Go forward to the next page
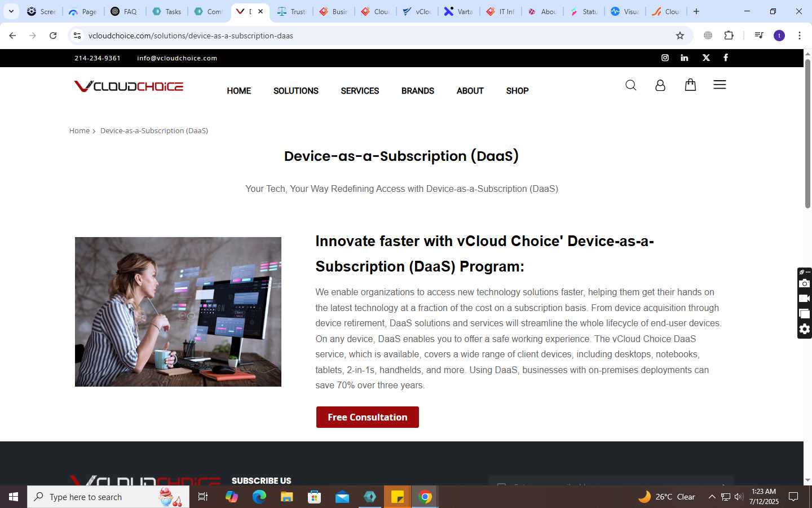The image size is (812, 508). click(x=33, y=36)
